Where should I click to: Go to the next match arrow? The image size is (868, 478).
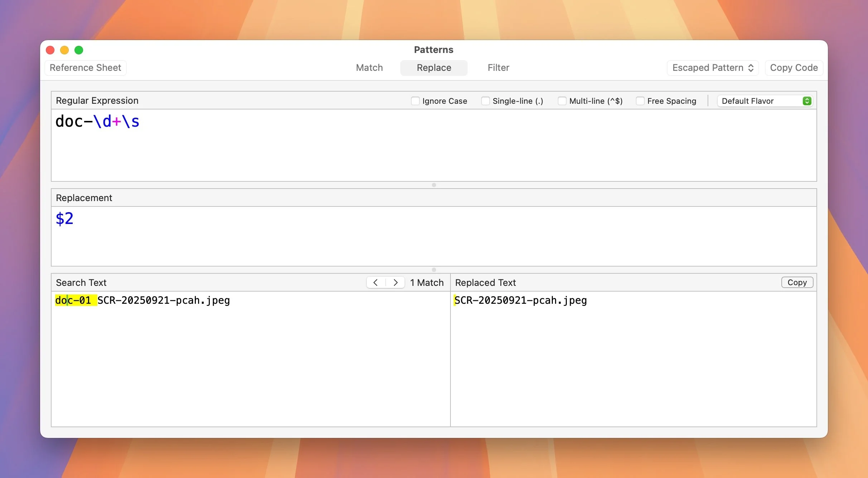[395, 283]
